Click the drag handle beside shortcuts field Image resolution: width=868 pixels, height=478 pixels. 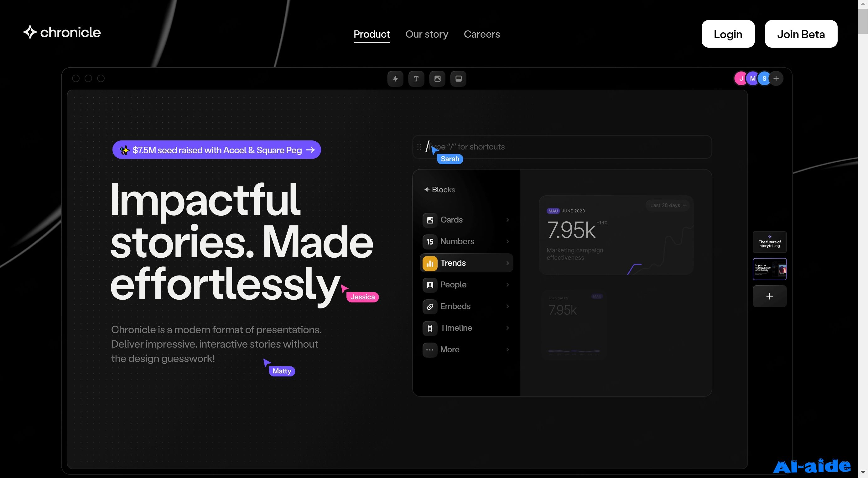click(x=419, y=147)
